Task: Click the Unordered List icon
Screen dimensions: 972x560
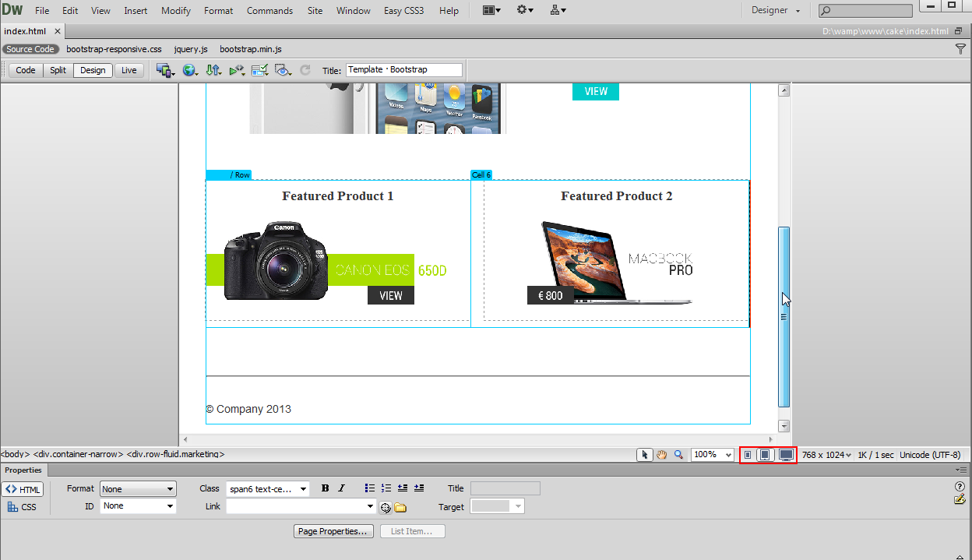Action: click(370, 488)
